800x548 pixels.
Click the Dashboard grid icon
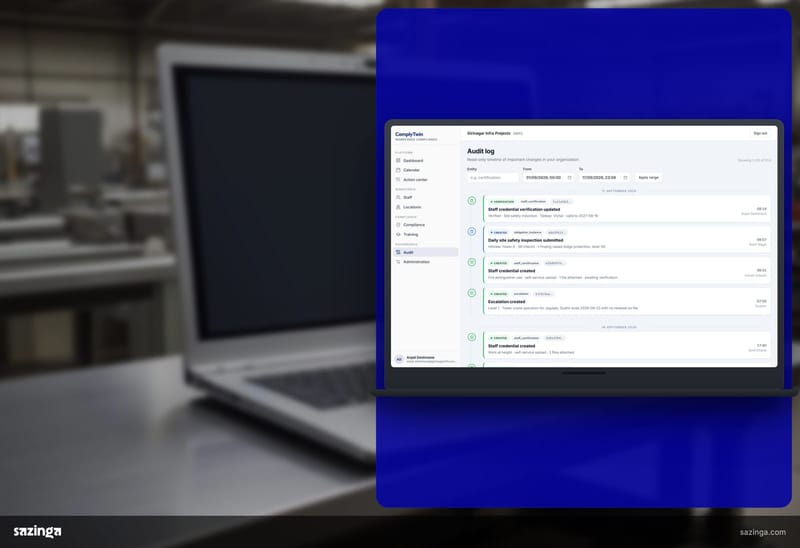tap(398, 160)
